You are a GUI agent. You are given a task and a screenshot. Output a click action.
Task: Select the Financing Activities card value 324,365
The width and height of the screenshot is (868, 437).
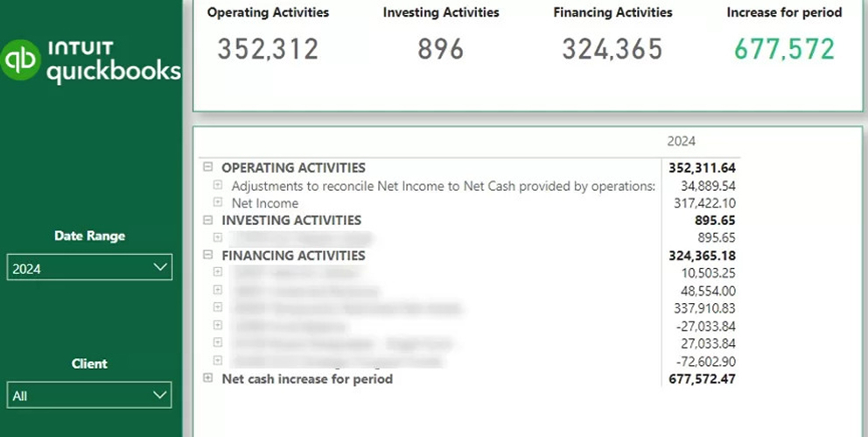[612, 49]
